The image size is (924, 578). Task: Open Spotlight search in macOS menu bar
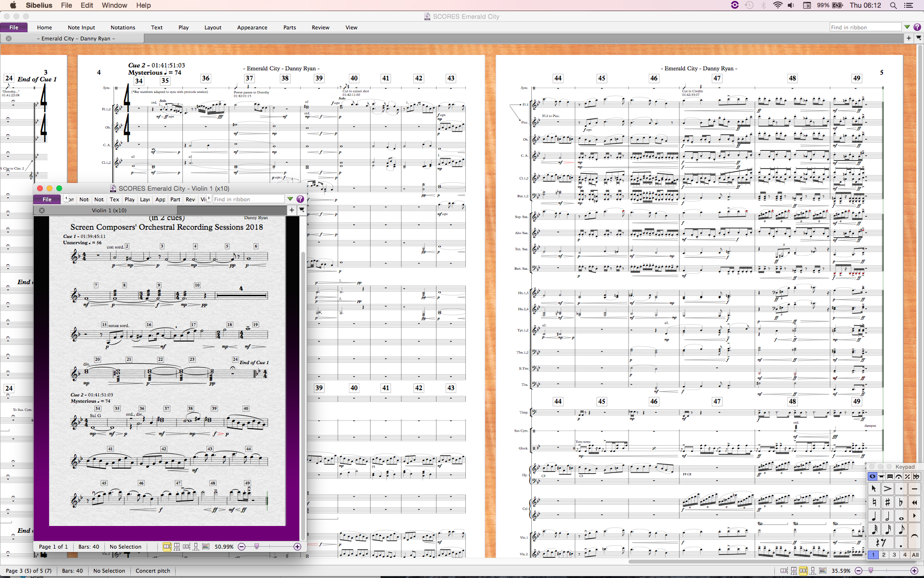pos(893,5)
